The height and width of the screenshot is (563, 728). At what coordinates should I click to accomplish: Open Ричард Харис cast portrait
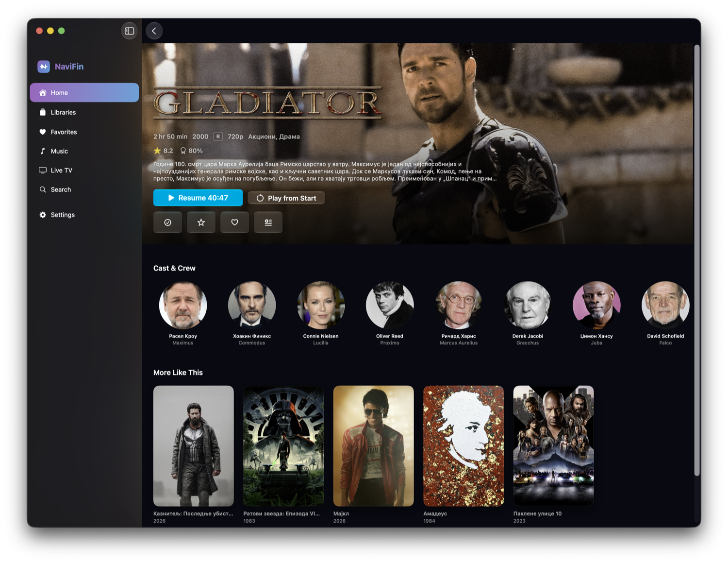point(459,305)
